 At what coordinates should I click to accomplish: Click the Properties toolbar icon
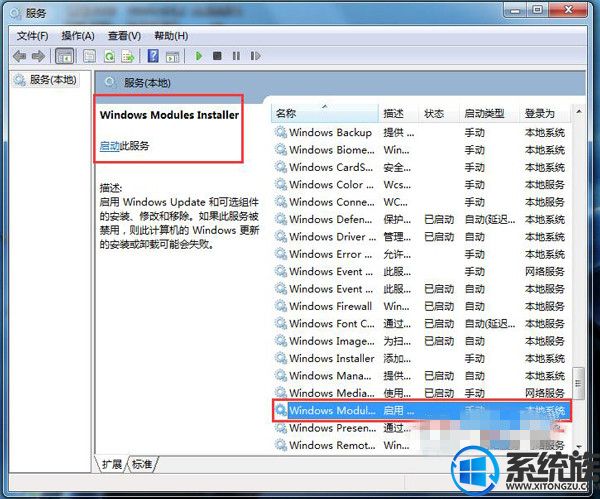(x=89, y=56)
